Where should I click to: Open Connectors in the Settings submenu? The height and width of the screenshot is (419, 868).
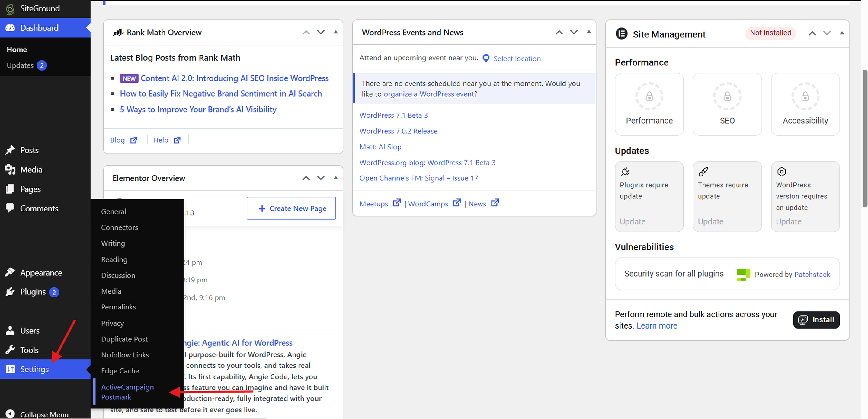(120, 227)
